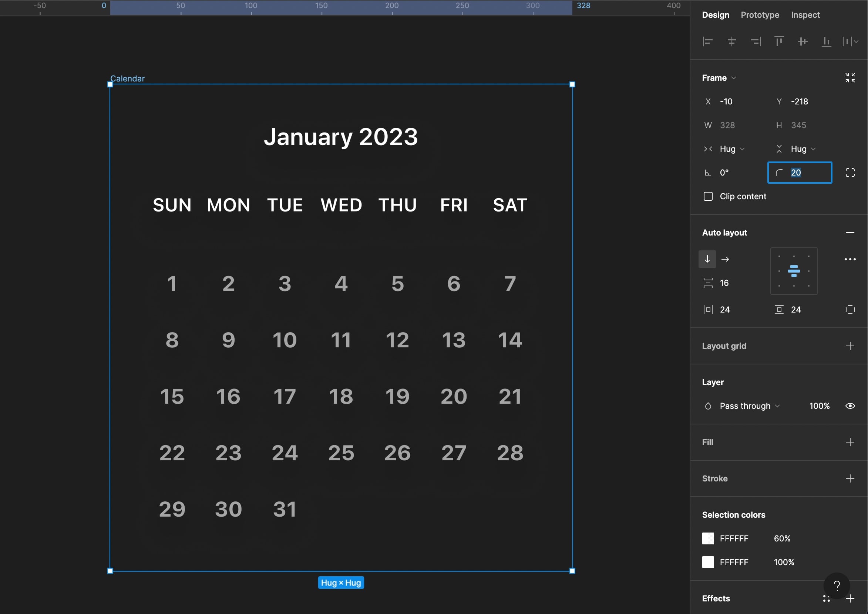Set auto layout direction to horizontal
Screen dimensions: 868x614
(x=725, y=260)
